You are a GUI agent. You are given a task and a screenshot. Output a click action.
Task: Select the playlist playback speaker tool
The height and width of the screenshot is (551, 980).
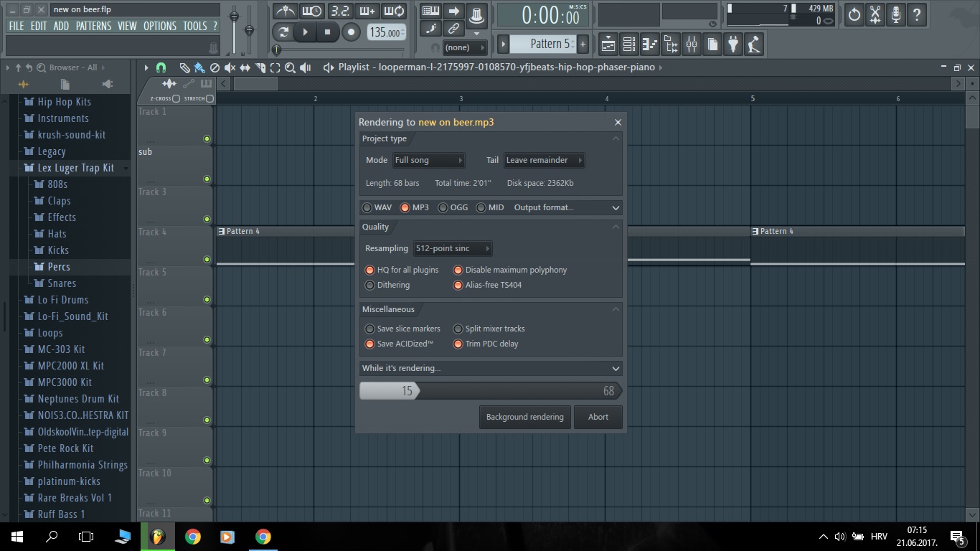[306, 67]
